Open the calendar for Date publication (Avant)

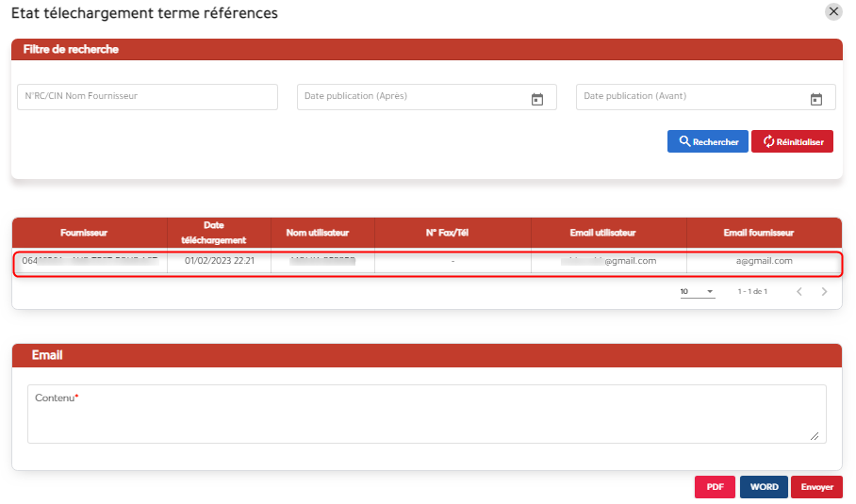tap(816, 99)
